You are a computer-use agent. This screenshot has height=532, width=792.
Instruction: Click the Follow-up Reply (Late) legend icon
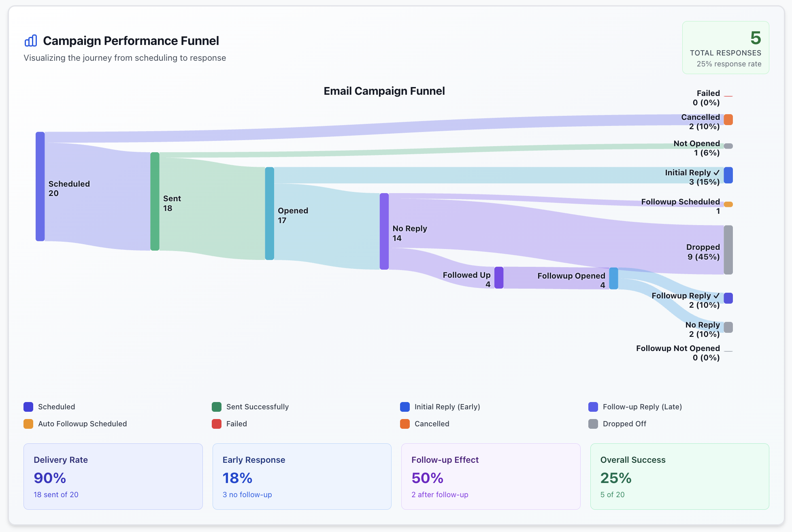pos(593,407)
